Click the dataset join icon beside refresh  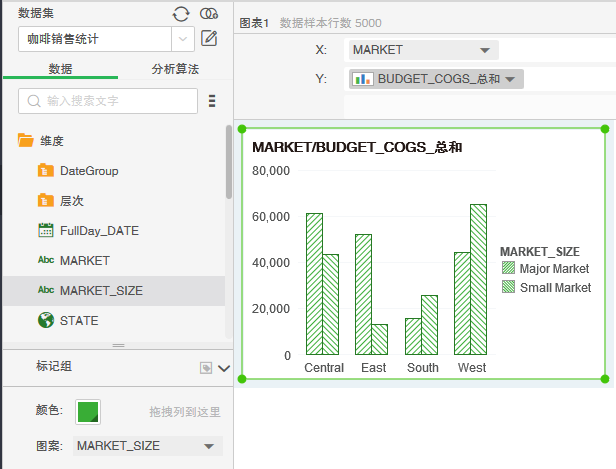(208, 13)
